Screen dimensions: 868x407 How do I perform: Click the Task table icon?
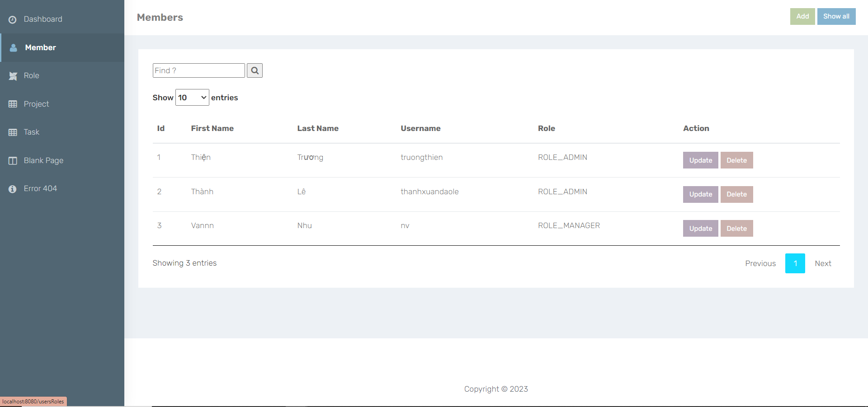coord(12,132)
